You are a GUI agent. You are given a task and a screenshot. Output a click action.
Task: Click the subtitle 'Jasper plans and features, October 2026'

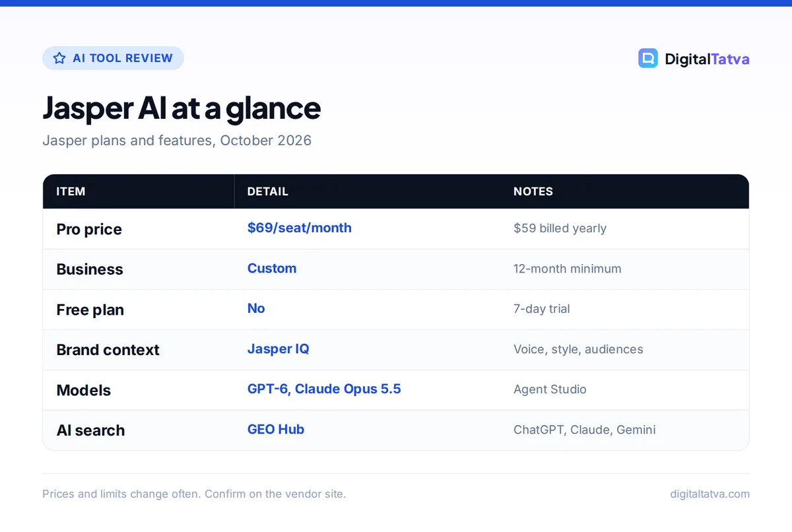tap(177, 141)
